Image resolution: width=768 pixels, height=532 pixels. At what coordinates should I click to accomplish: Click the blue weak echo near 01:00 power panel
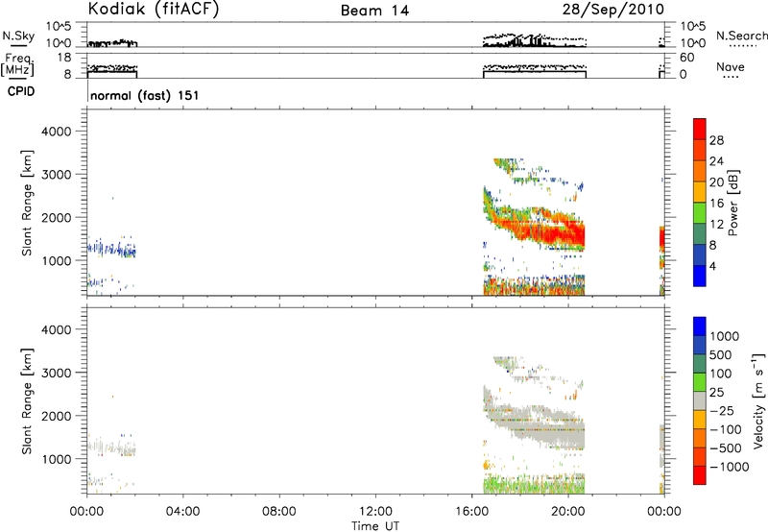point(111,250)
